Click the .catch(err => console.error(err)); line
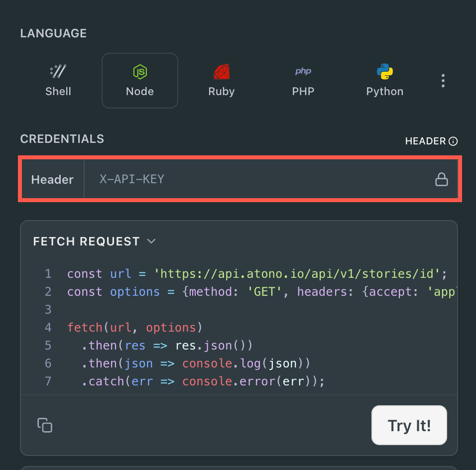The image size is (476, 470). 203,381
